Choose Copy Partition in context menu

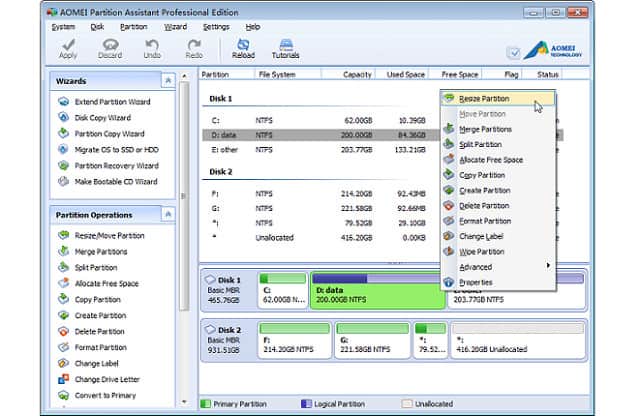(498, 175)
